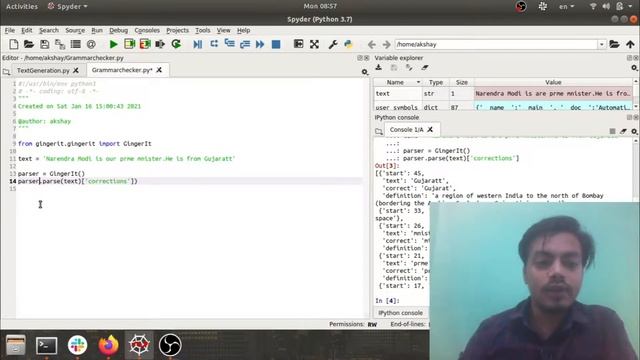
Task: Continue execution double-arrow debug icon
Action: [260, 44]
